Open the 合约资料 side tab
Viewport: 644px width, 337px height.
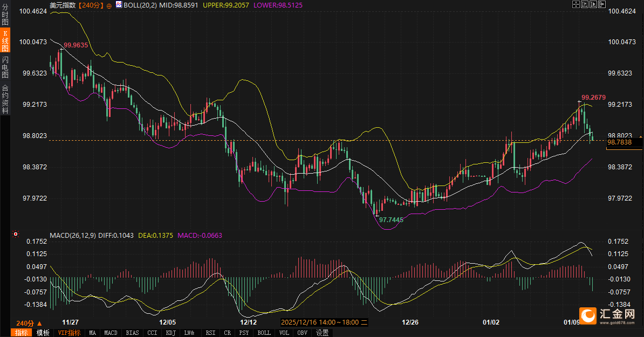[5, 99]
